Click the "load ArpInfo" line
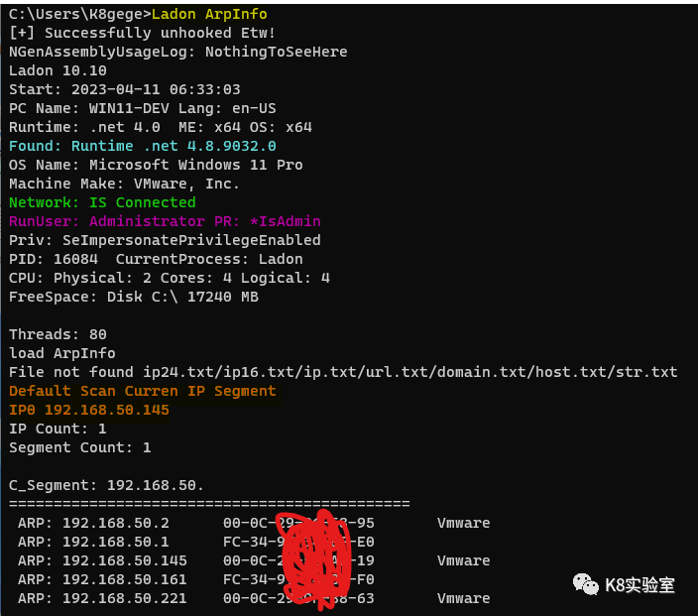Image resolution: width=698 pixels, height=616 pixels. 62,353
